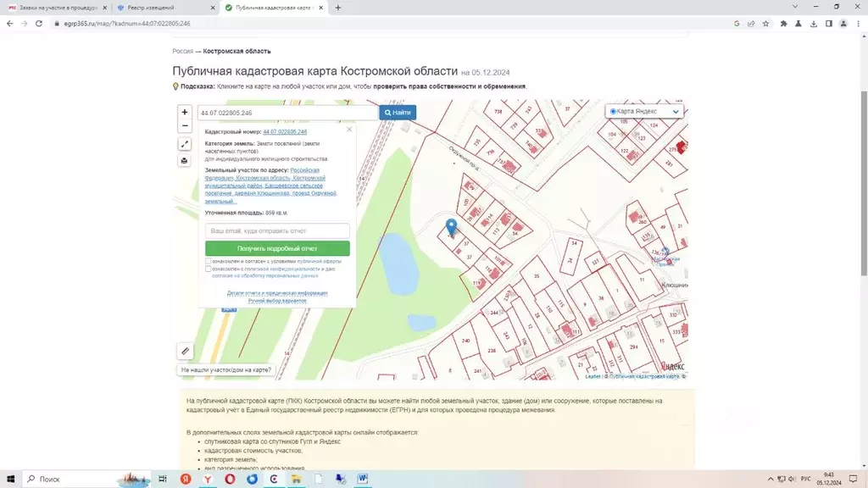Open the taskbar date 05.12.2024 clock

(829, 479)
